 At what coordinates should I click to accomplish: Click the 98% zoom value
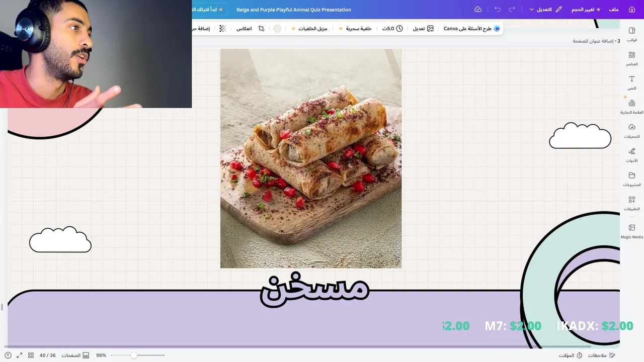click(x=101, y=355)
